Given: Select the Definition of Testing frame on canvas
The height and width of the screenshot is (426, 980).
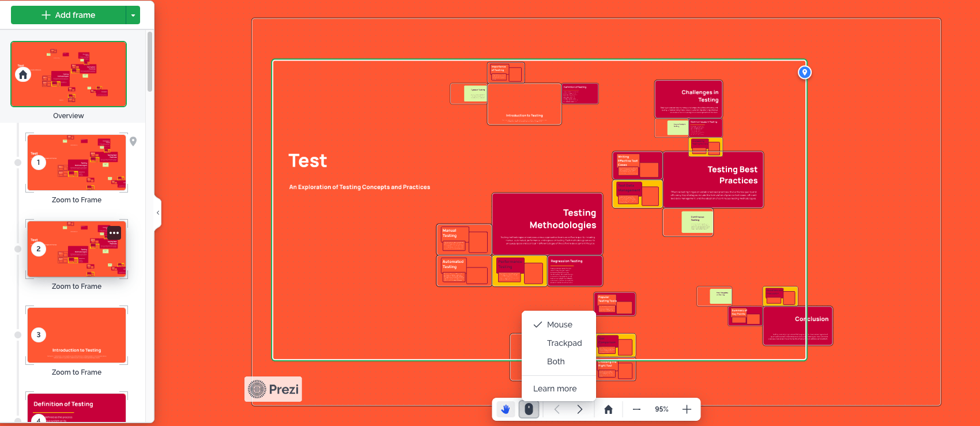Looking at the screenshot, I should click(580, 93).
